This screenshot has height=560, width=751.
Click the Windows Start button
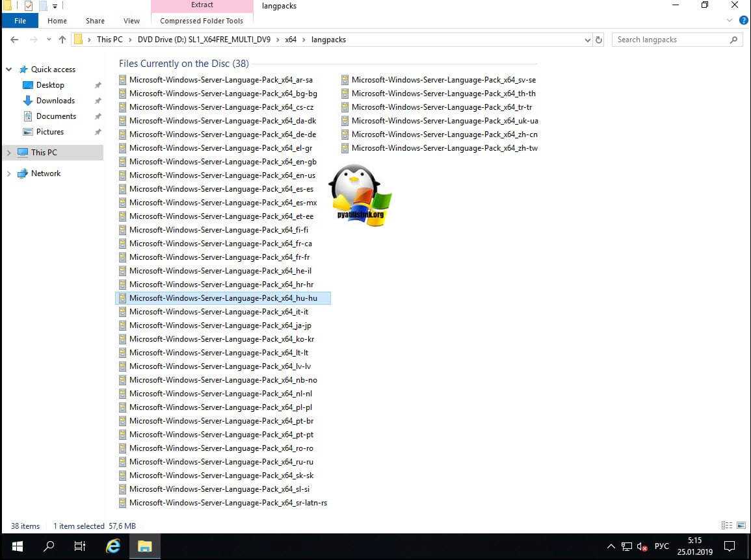[x=17, y=546]
